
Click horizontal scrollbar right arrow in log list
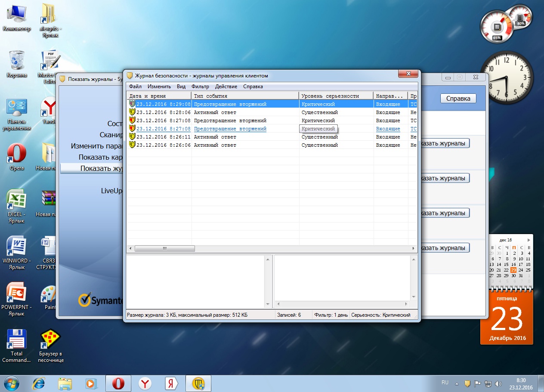(x=414, y=249)
